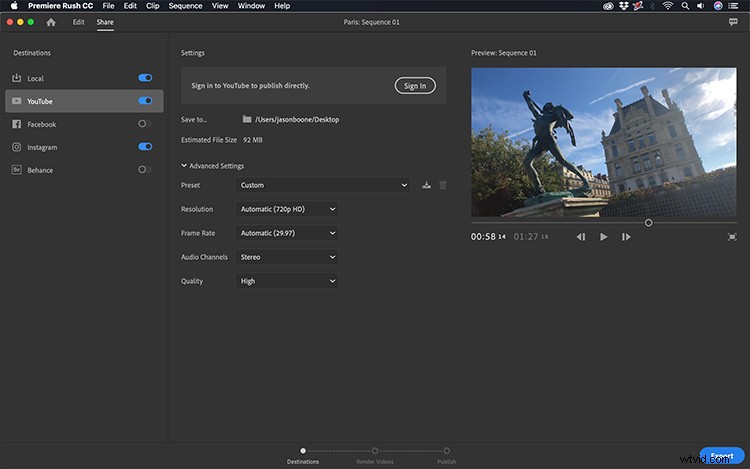Open the Preset dropdown showing Custom
Image resolution: width=750 pixels, height=469 pixels.
click(323, 185)
